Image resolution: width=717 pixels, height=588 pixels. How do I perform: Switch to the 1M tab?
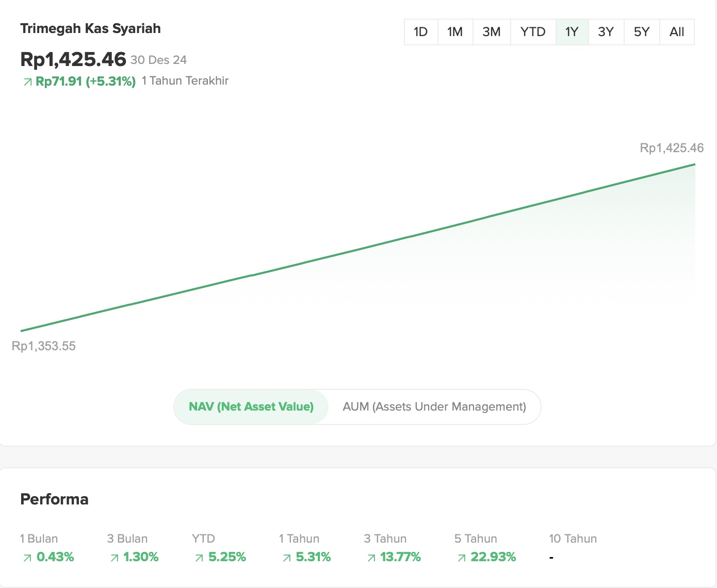455,31
